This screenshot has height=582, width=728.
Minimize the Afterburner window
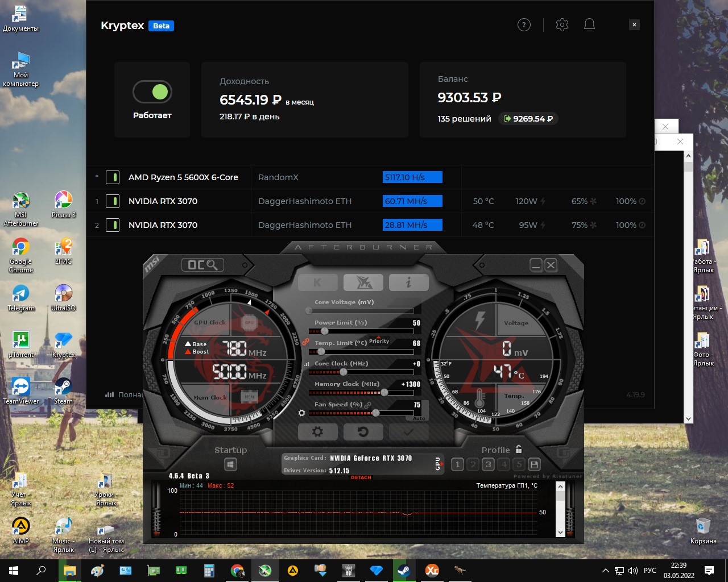(536, 265)
